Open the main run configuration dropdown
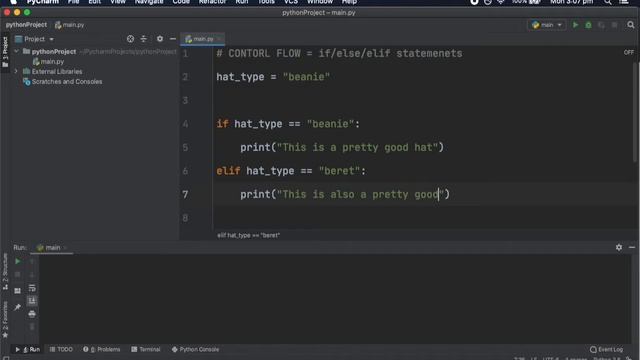Image resolution: width=640 pixels, height=360 pixels. click(547, 25)
